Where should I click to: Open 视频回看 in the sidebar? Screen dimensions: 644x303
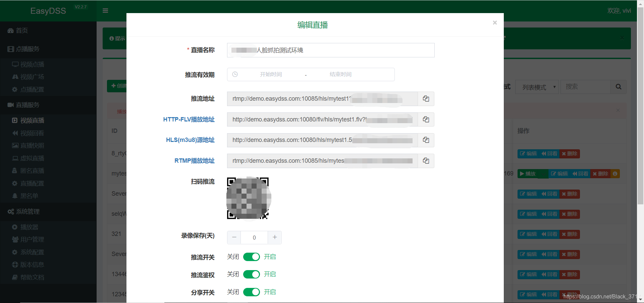[48, 133]
